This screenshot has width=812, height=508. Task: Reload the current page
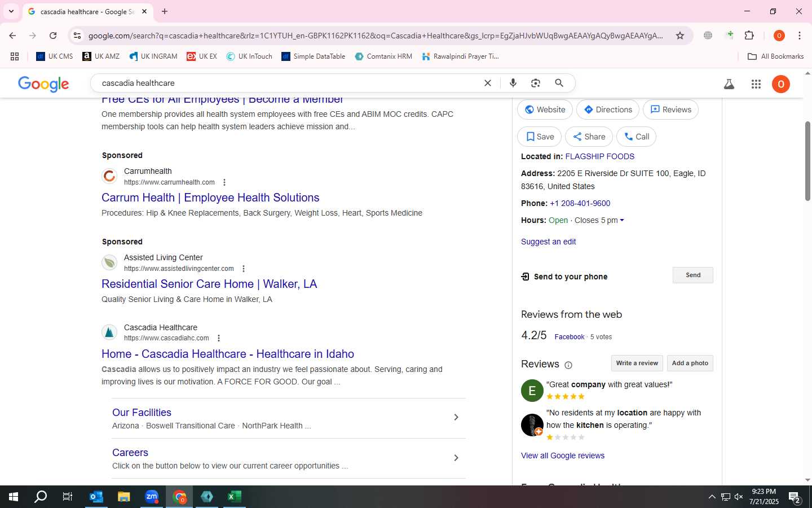pos(53,36)
